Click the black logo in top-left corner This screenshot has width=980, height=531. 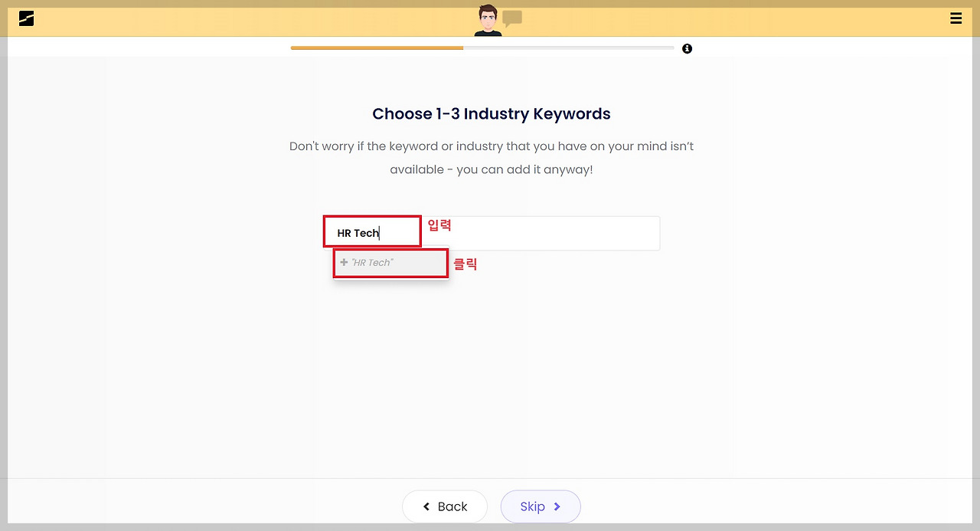[27, 18]
